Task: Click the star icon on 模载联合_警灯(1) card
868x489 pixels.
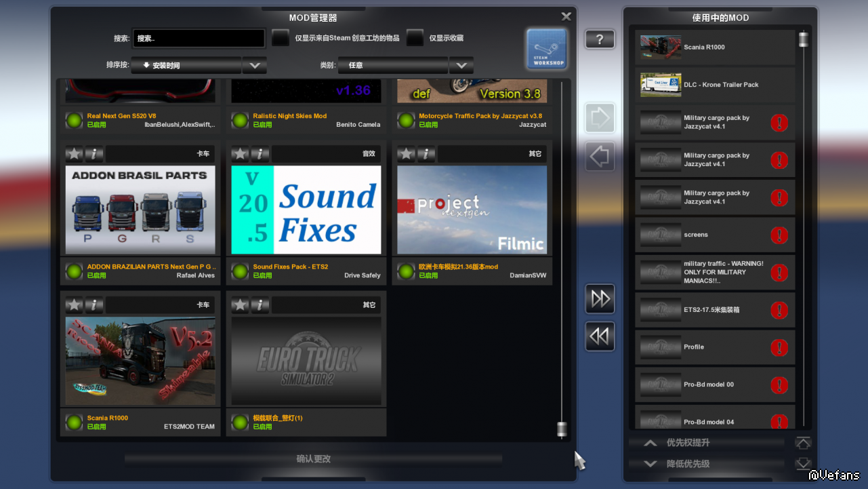Action: 241,305
